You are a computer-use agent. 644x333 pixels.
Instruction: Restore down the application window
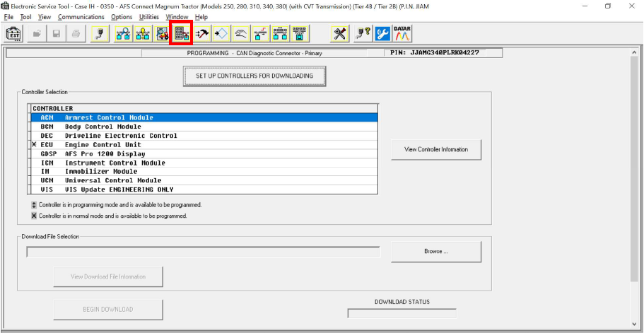tap(608, 6)
